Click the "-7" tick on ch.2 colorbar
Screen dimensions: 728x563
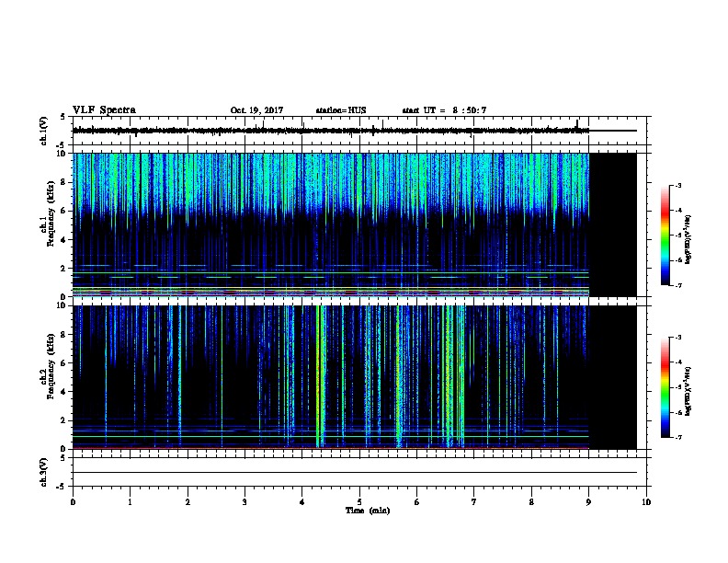677,437
